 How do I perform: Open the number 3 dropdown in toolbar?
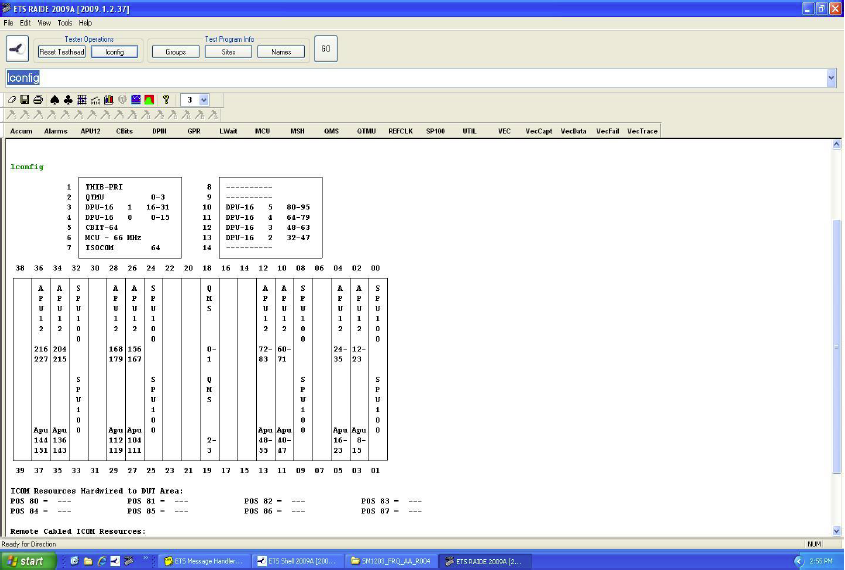[x=204, y=100]
